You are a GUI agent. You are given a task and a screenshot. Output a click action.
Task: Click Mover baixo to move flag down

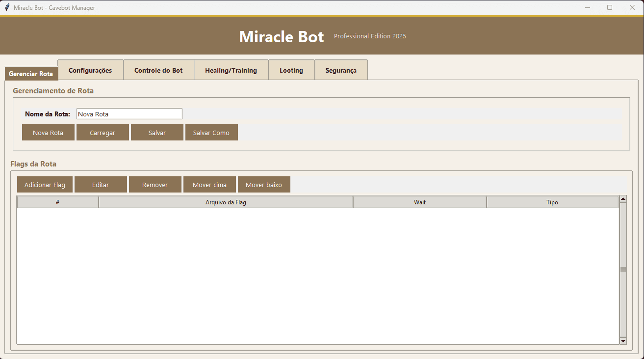point(264,184)
